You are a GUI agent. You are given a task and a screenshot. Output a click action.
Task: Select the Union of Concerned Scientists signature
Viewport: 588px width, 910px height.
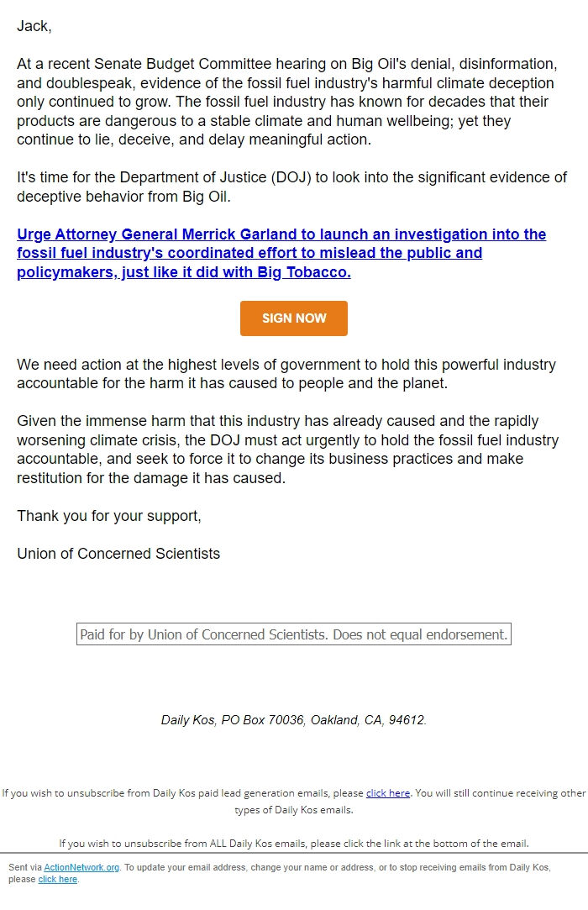[118, 553]
